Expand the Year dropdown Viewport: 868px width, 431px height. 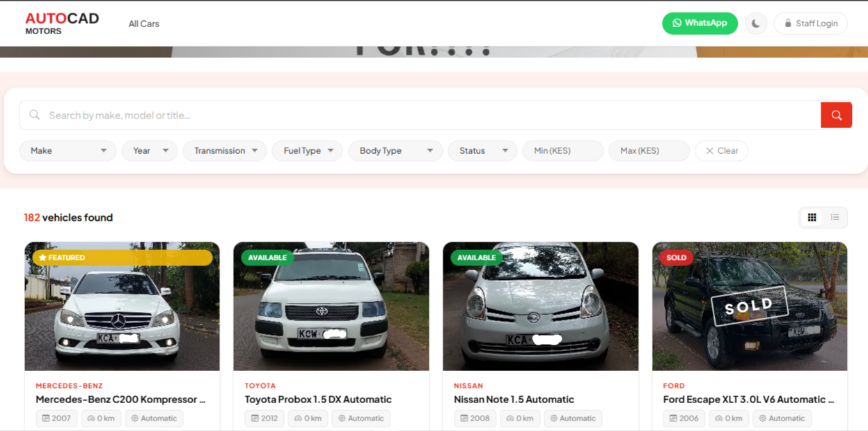[150, 150]
